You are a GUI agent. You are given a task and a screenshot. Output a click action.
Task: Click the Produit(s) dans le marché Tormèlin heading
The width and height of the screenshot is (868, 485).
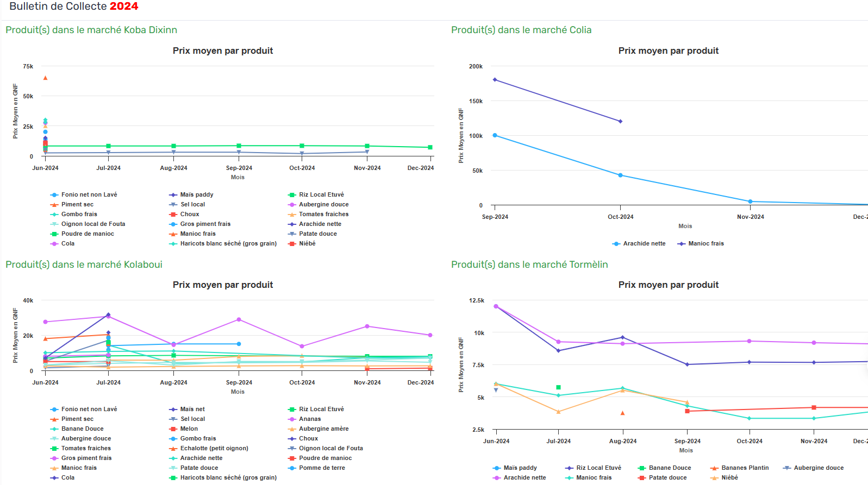pyautogui.click(x=529, y=264)
